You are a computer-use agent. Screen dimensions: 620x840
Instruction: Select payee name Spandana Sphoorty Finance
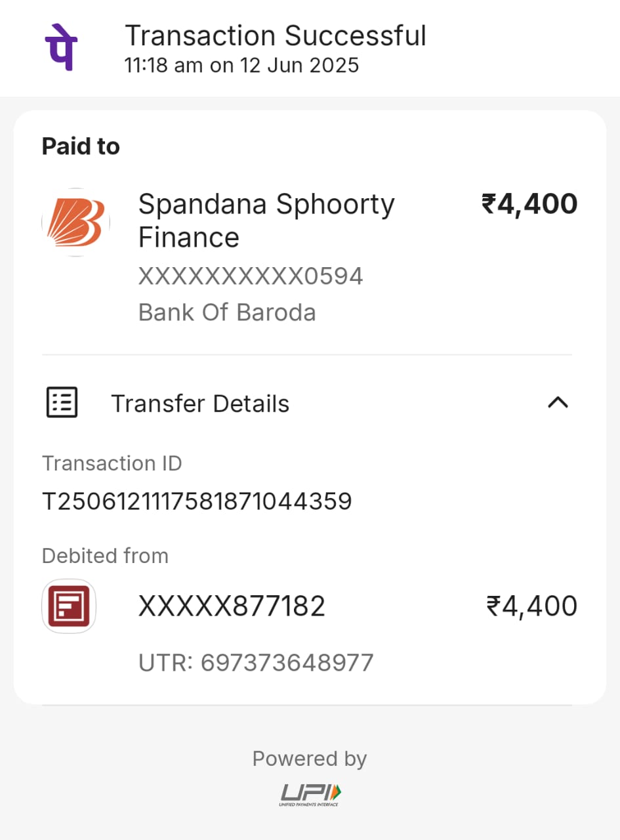tap(266, 220)
